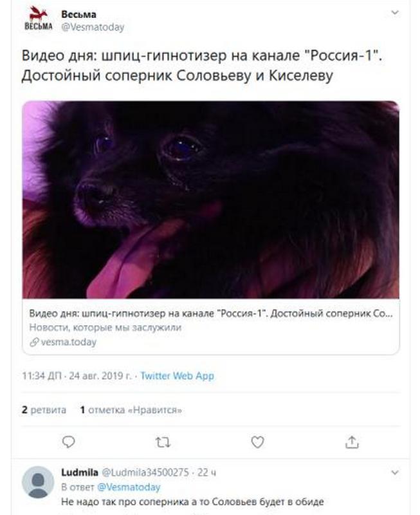Open the Twitter Web App link
This screenshot has width=420, height=515.
coord(177,376)
